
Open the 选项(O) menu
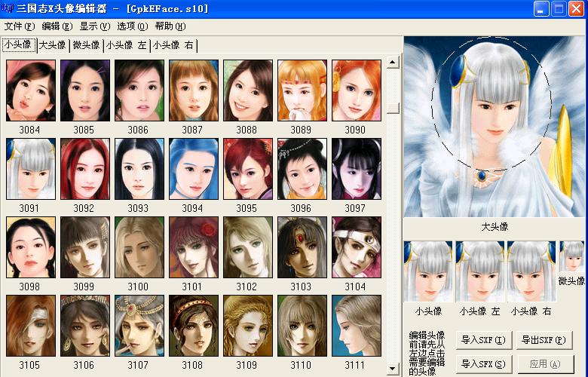click(x=132, y=26)
